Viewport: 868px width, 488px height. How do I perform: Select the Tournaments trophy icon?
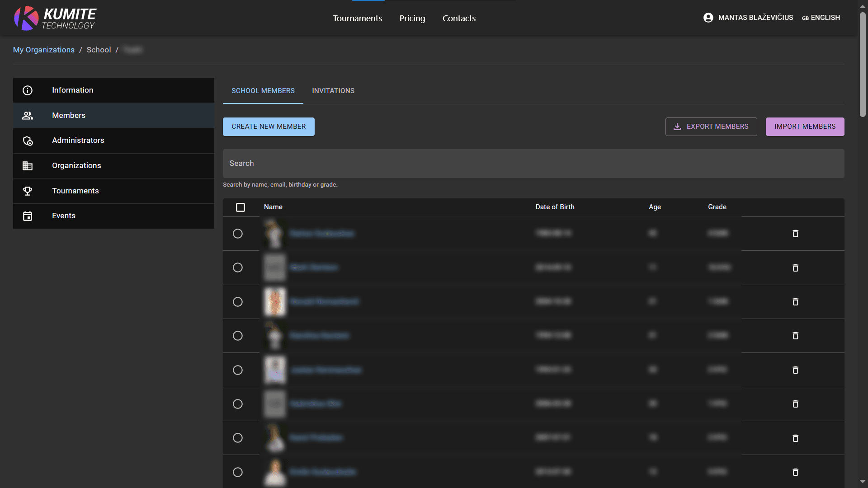[28, 191]
